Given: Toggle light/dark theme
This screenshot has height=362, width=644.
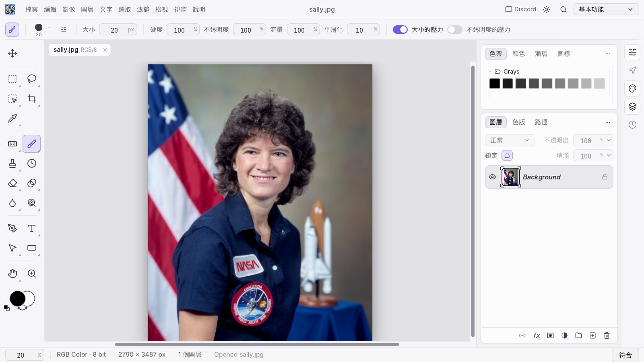Looking at the screenshot, I should click(x=546, y=9).
